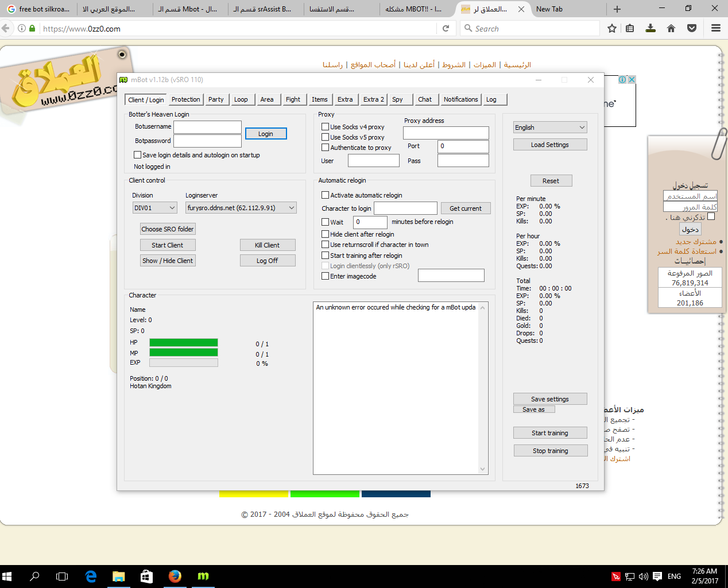Open a new tab with plus icon
This screenshot has width=728, height=588.
[x=617, y=9]
